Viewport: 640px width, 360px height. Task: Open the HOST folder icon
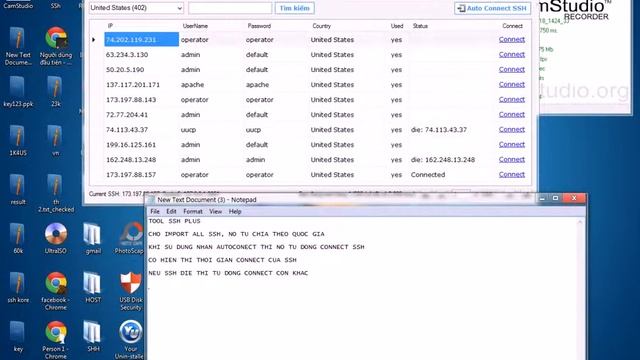[93, 288]
